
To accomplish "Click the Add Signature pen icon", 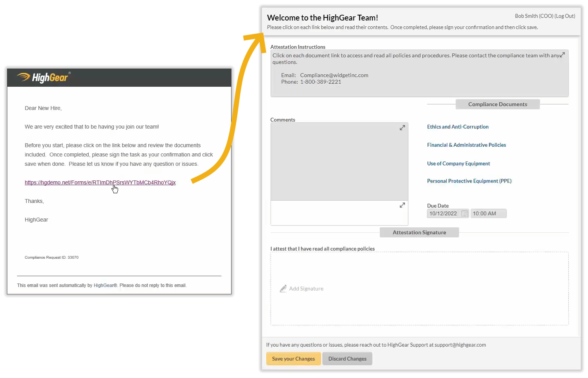I will tap(283, 289).
